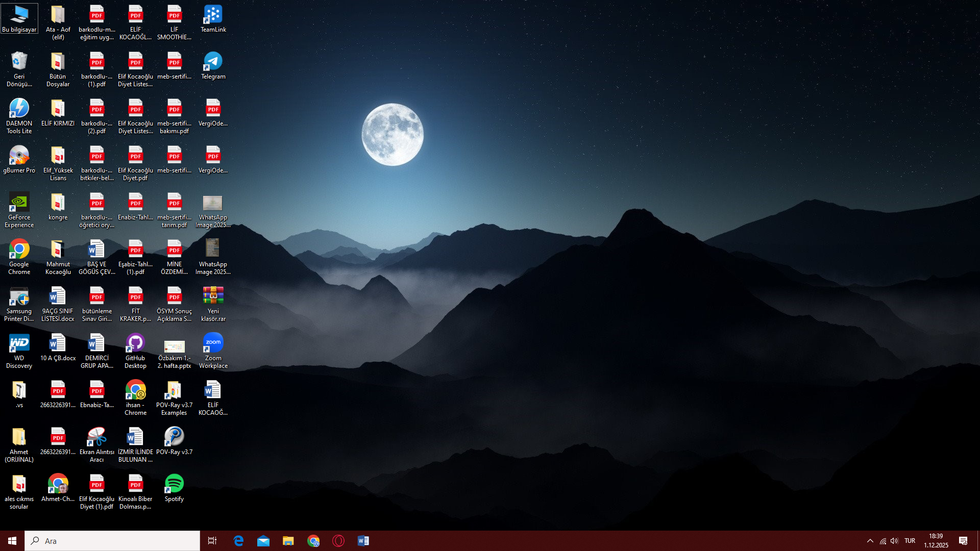Select the Telegram desktop shortcut
980x551 pixels.
(213, 62)
